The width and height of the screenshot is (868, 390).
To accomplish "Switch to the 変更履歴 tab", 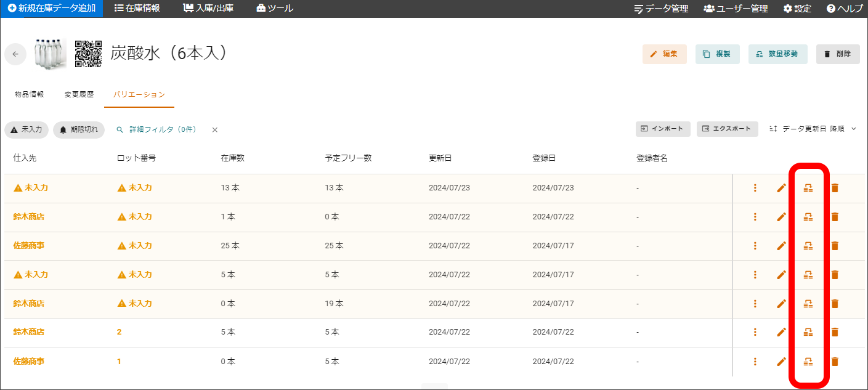I will [x=79, y=95].
